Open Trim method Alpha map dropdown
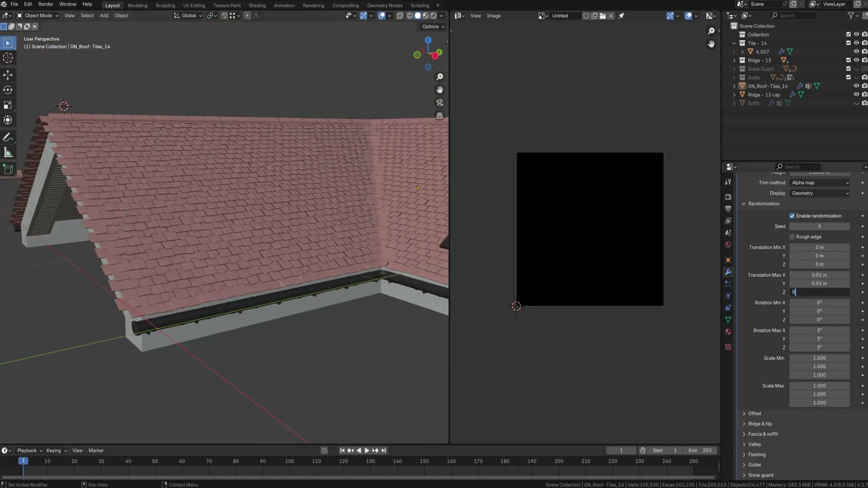Viewport: 868px width, 488px height. [x=820, y=183]
